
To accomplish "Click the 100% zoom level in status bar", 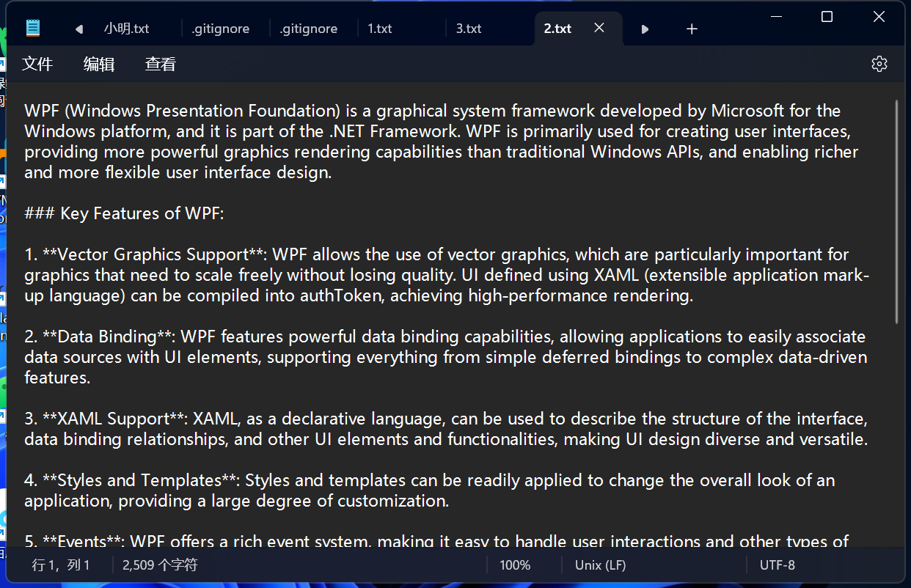I will [515, 565].
